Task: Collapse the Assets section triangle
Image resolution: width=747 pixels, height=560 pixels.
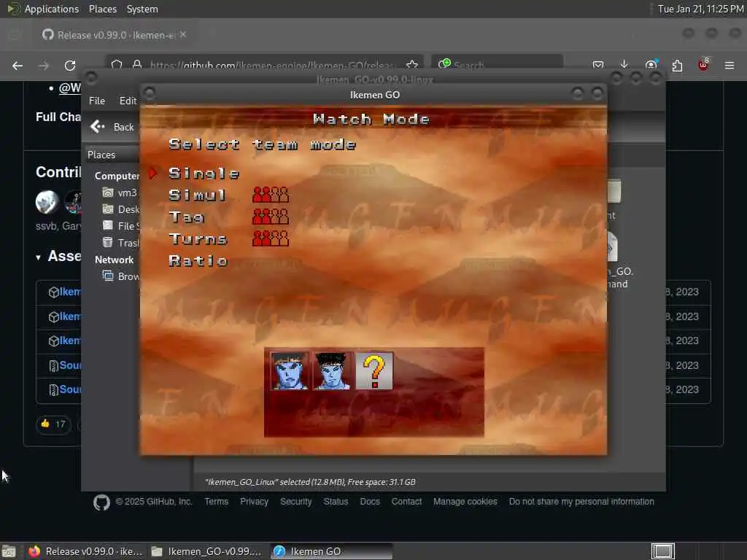Action: pyautogui.click(x=38, y=257)
